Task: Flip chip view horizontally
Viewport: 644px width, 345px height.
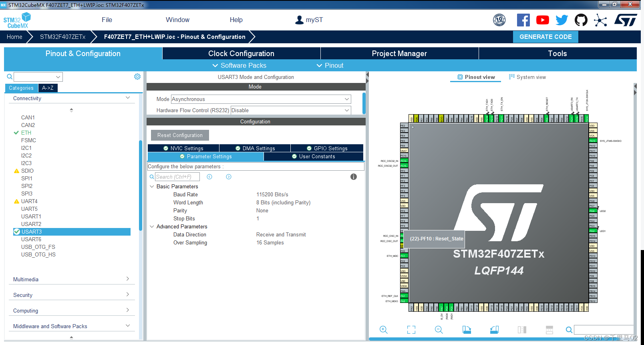Action: click(522, 330)
